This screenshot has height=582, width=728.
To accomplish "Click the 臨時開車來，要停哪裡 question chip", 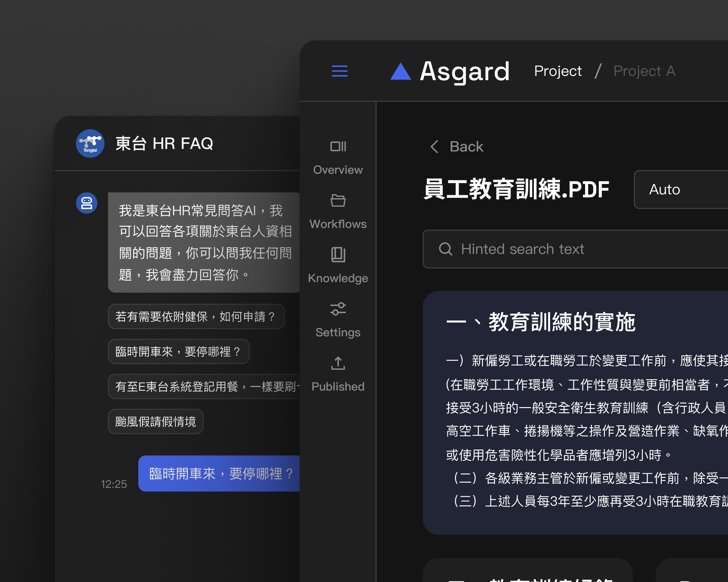I will tap(179, 352).
